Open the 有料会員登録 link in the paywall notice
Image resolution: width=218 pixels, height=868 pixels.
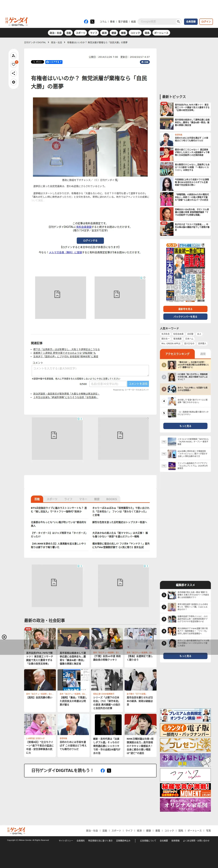click(x=84, y=227)
